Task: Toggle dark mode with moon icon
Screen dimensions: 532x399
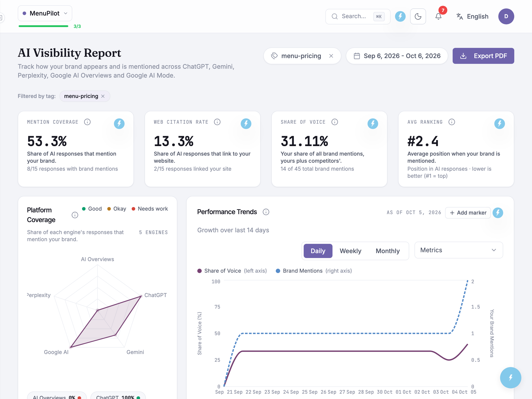Action: coord(418,16)
